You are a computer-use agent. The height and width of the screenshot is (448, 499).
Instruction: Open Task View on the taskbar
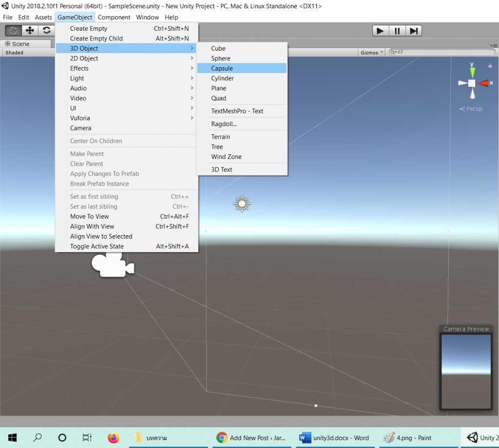87,438
